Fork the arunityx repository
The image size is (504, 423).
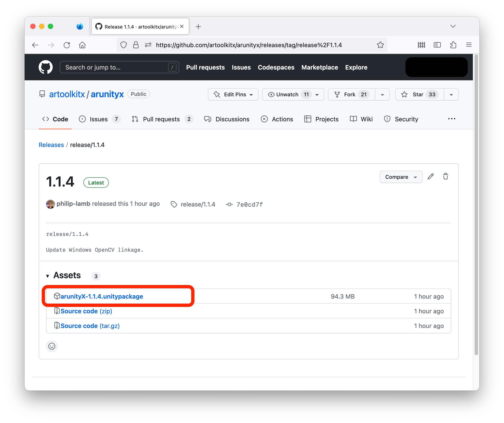352,94
